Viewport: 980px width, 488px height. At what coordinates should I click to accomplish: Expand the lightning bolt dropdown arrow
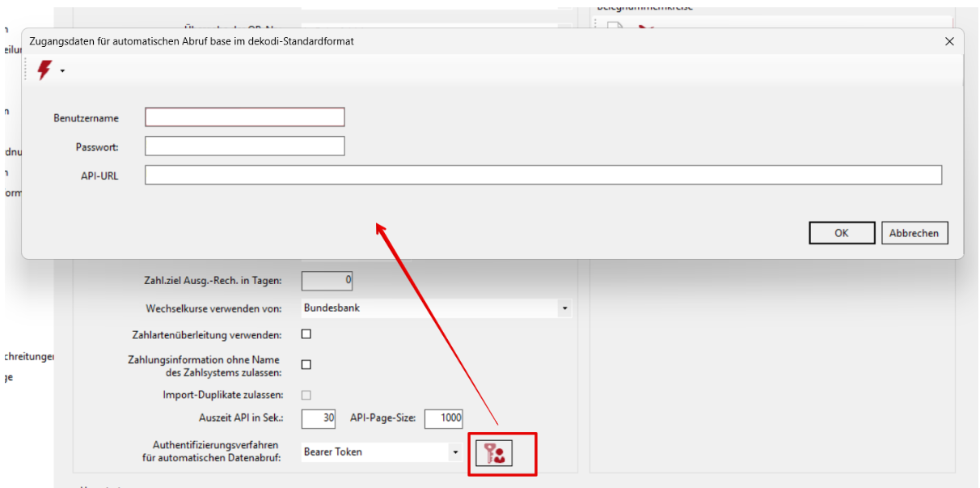point(62,72)
